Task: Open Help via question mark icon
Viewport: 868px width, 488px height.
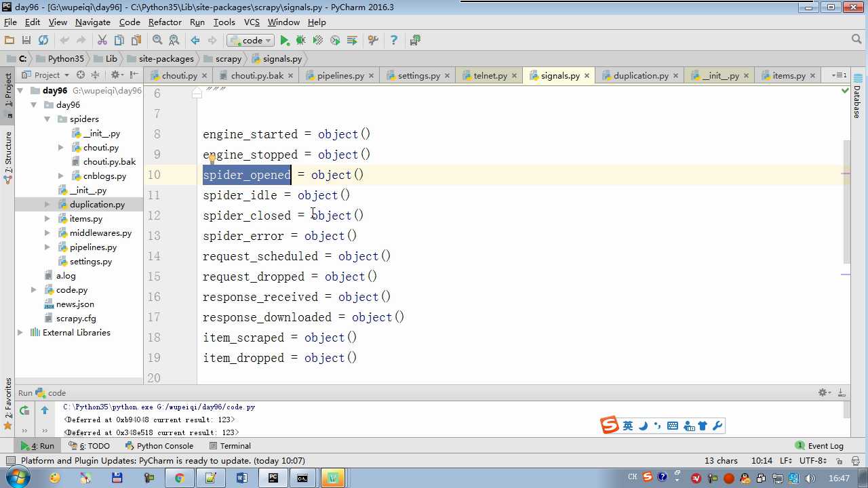Action: (394, 41)
